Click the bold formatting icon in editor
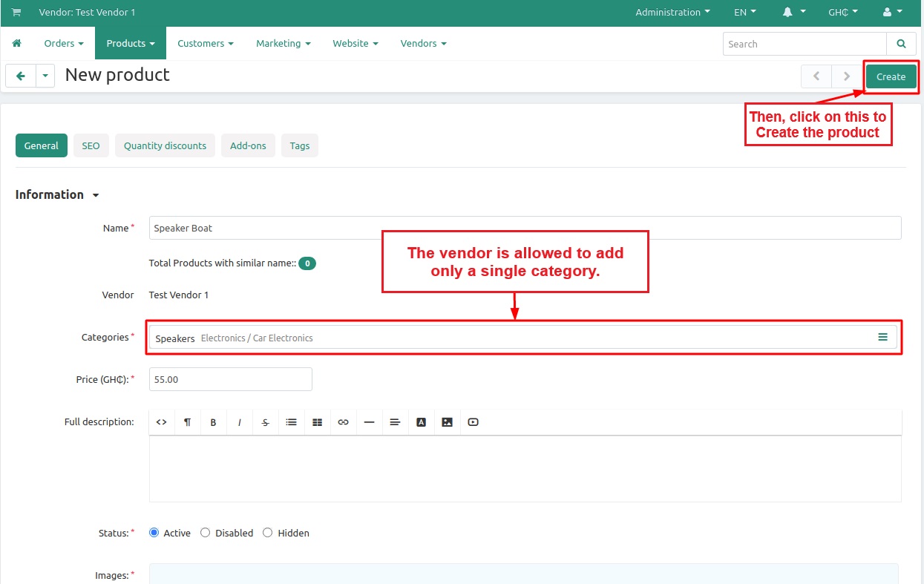Image resolution: width=924 pixels, height=584 pixels. (213, 422)
